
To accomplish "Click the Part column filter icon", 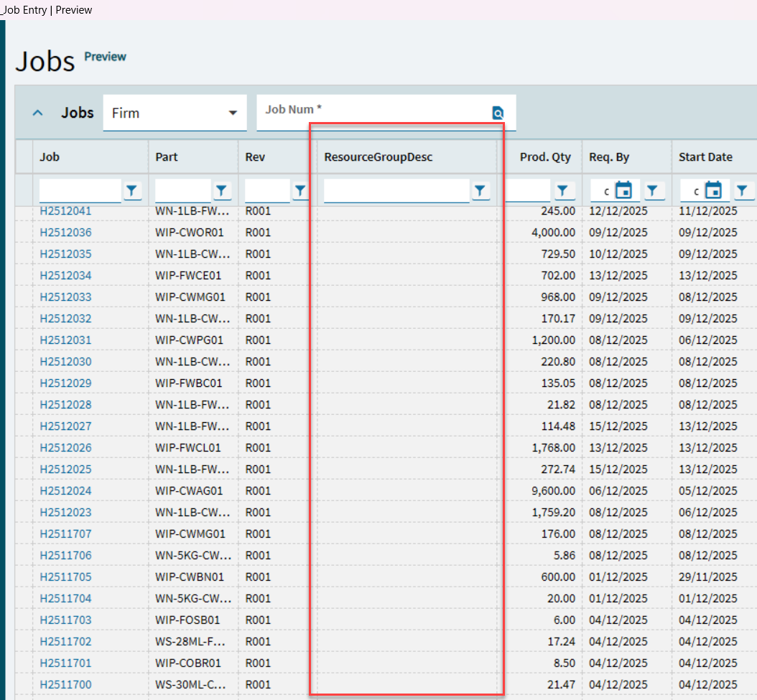I will click(222, 190).
